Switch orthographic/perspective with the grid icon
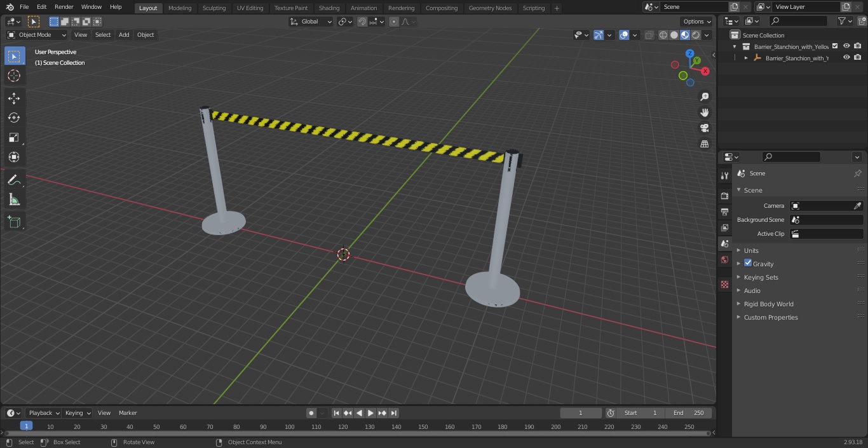 click(x=704, y=144)
